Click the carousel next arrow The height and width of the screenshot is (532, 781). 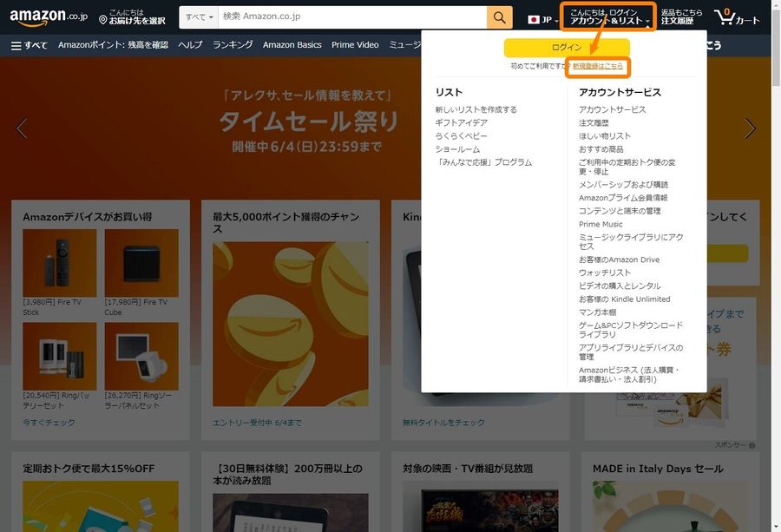coord(750,128)
